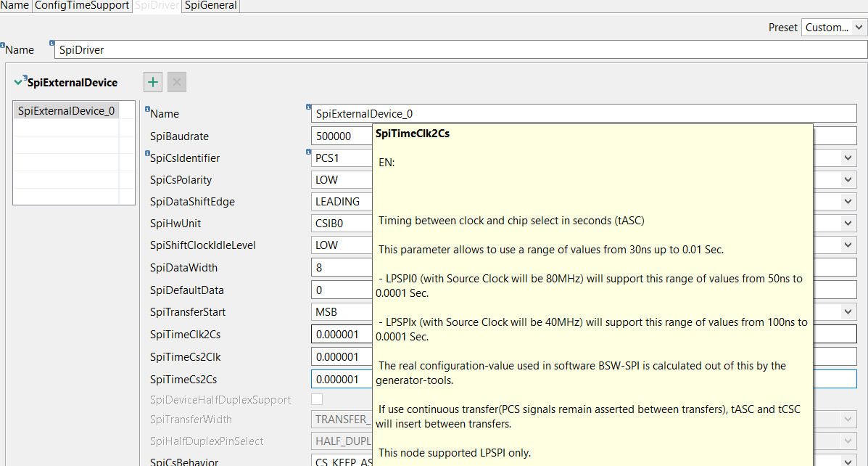This screenshot has width=868, height=466.
Task: Switch to the ConfigTimeSupport tab
Action: point(93,5)
